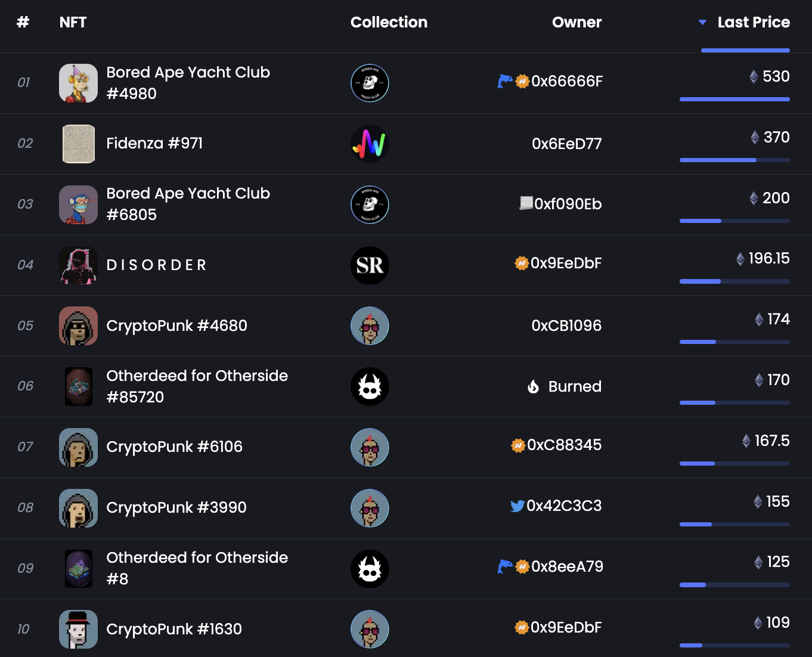Open the Art Blocks collection icon for Fidenza #971
812x657 pixels.
point(370,144)
